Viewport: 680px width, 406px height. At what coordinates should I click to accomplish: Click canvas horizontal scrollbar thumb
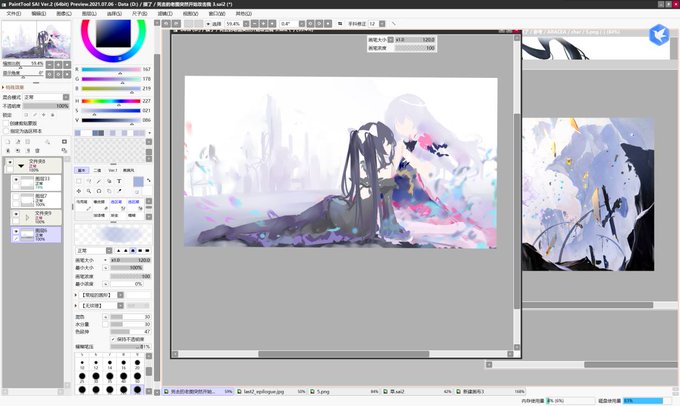343,354
